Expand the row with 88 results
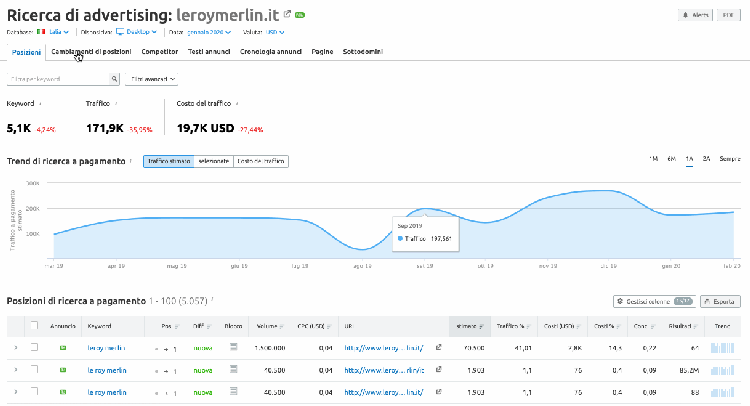 click(x=16, y=392)
